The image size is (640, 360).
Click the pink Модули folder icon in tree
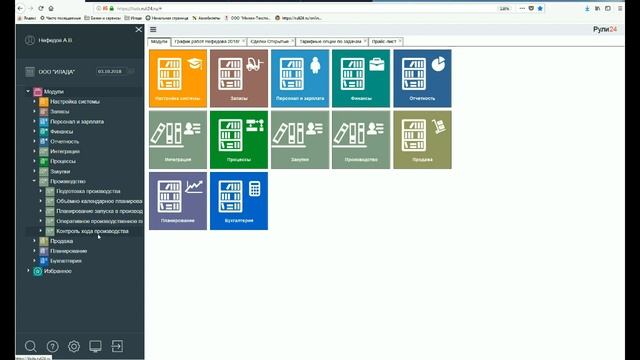[38, 92]
